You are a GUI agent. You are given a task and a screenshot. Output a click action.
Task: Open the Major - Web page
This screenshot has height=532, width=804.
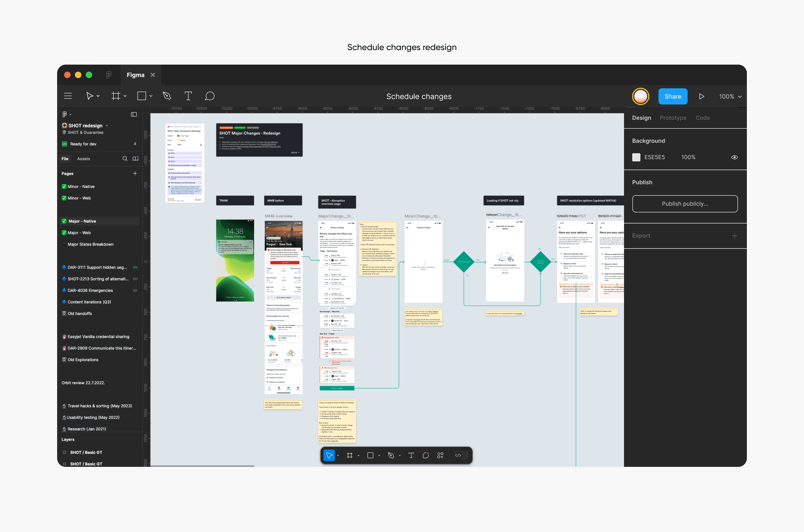click(x=79, y=233)
